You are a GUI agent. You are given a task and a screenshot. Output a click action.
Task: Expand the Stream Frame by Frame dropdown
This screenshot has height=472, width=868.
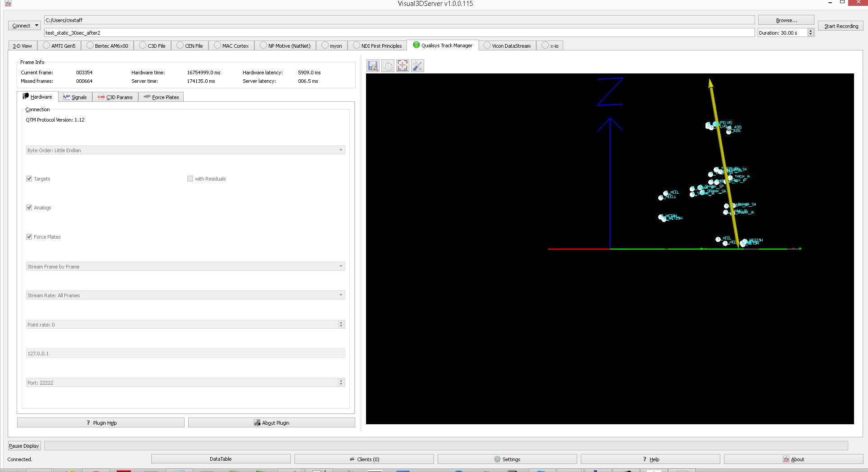(x=341, y=266)
